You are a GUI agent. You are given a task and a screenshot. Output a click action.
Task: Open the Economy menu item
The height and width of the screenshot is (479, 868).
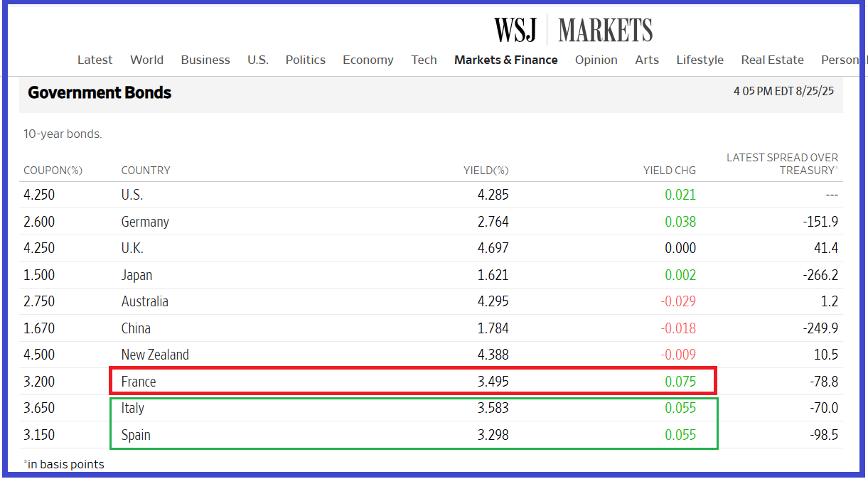[x=368, y=60]
